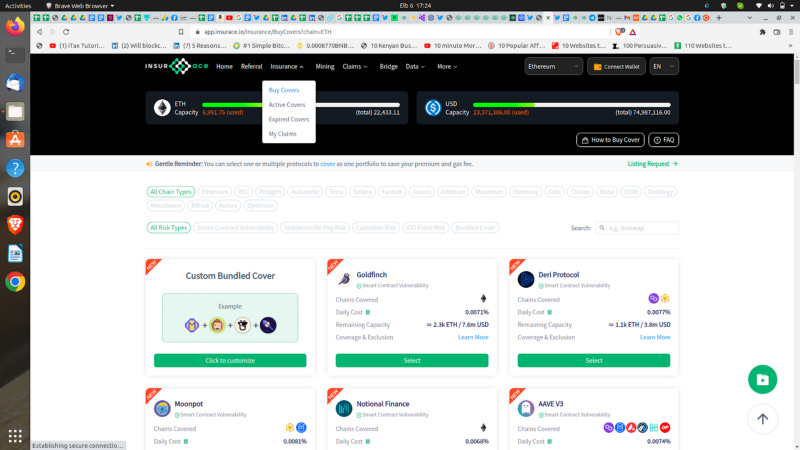Screen dimensions: 800x450
Task: Click the Notional Finance logo
Action: point(344,408)
